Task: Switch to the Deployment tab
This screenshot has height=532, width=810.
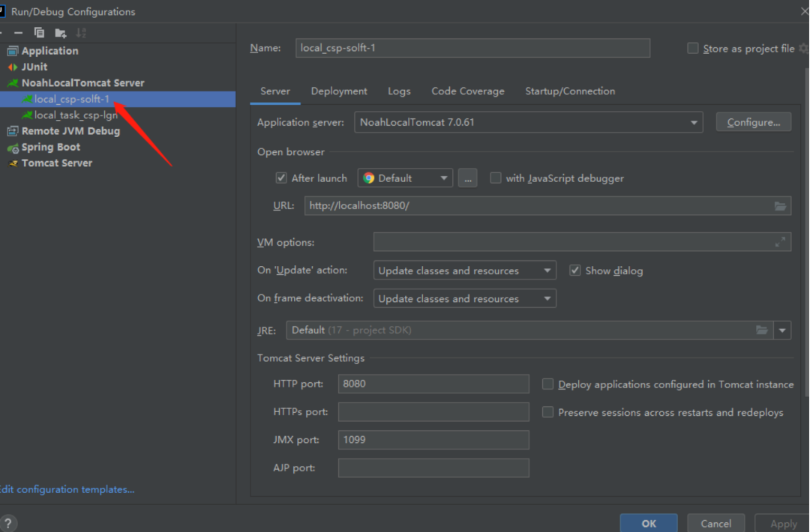Action: [x=339, y=91]
